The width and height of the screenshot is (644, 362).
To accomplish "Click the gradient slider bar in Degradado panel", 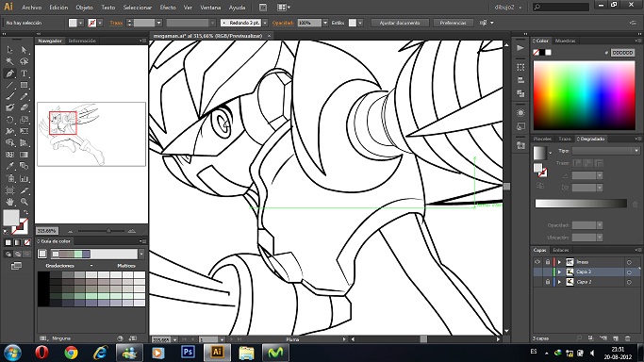I will tap(581, 204).
